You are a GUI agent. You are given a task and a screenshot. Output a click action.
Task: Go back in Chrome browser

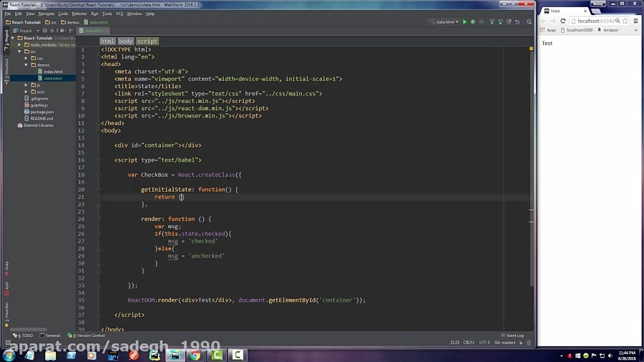pyautogui.click(x=544, y=21)
